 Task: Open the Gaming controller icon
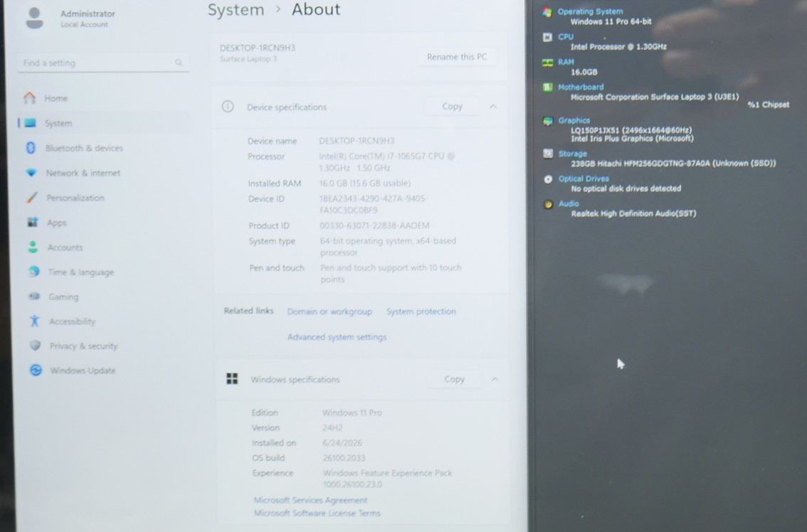coord(34,297)
